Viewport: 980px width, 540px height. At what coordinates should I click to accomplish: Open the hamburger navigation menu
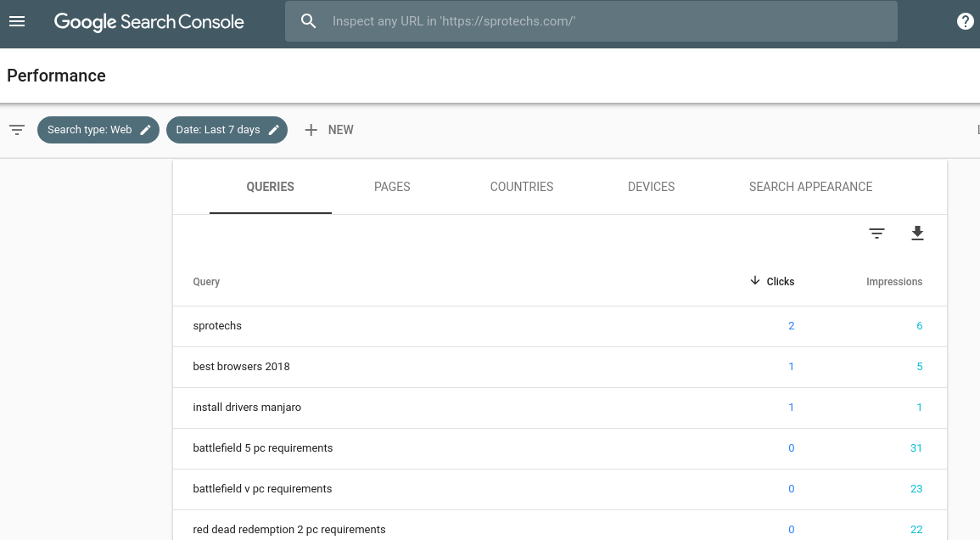click(17, 21)
